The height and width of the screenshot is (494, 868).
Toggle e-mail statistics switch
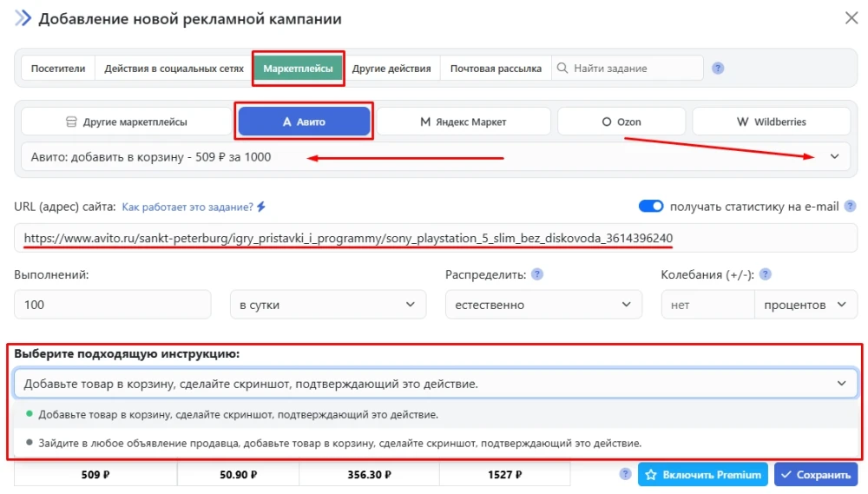651,207
